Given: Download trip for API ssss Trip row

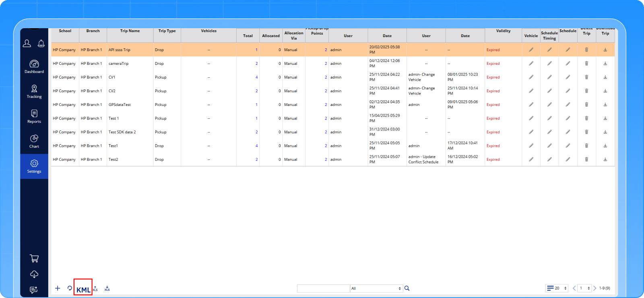Looking at the screenshot, I should 605,50.
